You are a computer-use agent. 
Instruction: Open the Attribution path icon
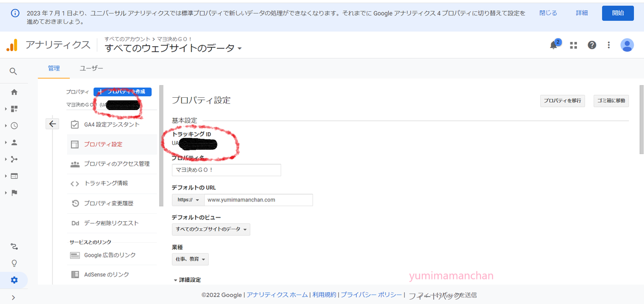coord(14,247)
